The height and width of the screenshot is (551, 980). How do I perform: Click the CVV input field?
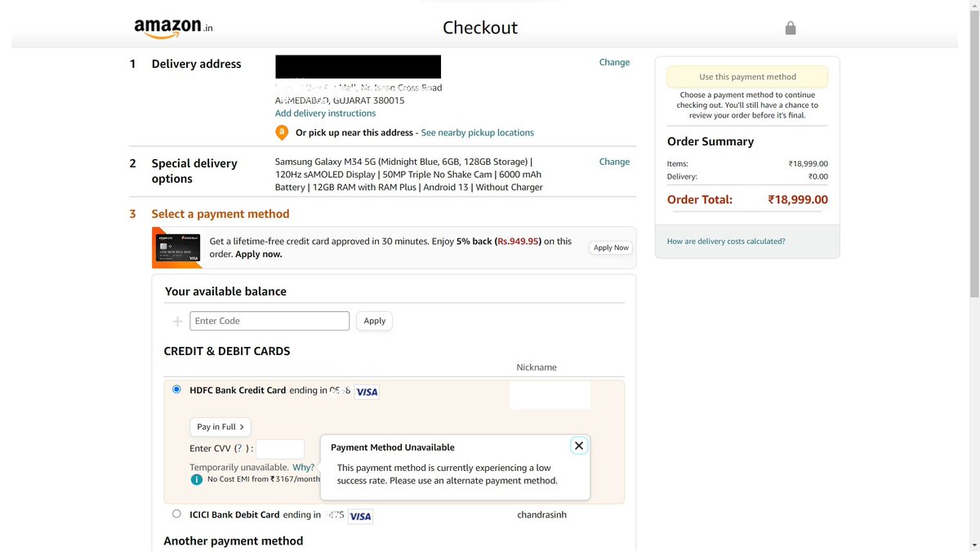pos(280,449)
